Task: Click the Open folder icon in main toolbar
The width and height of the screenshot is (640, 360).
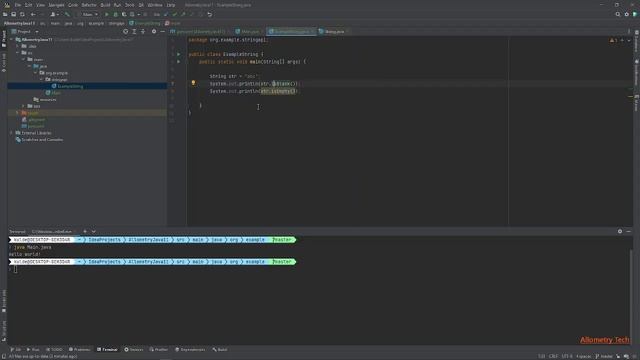Action: (x=5, y=14)
